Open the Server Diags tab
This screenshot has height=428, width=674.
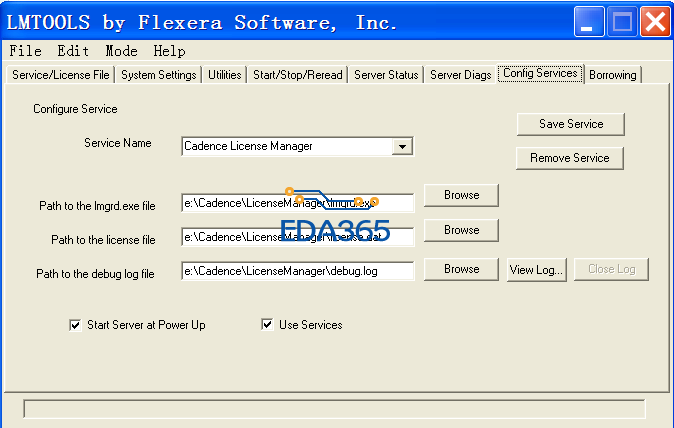click(x=460, y=75)
